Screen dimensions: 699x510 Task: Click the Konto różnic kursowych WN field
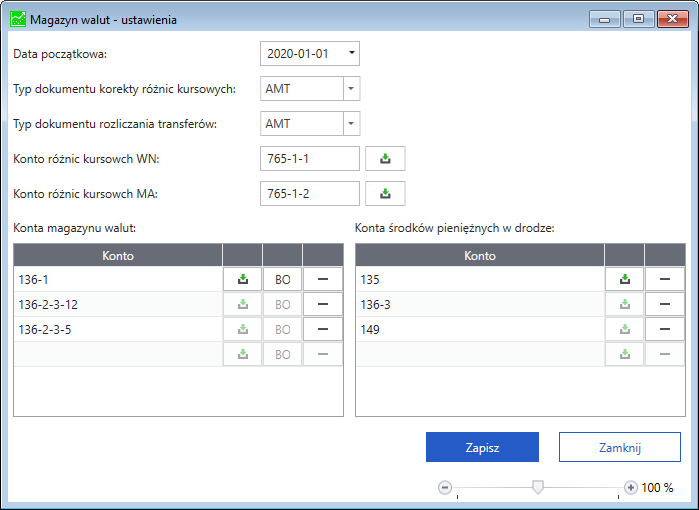click(x=309, y=159)
